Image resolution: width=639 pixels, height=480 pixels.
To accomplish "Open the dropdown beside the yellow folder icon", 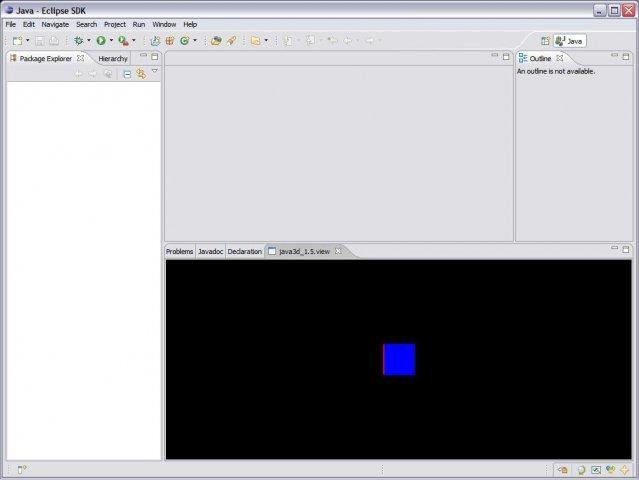I will [x=266, y=40].
